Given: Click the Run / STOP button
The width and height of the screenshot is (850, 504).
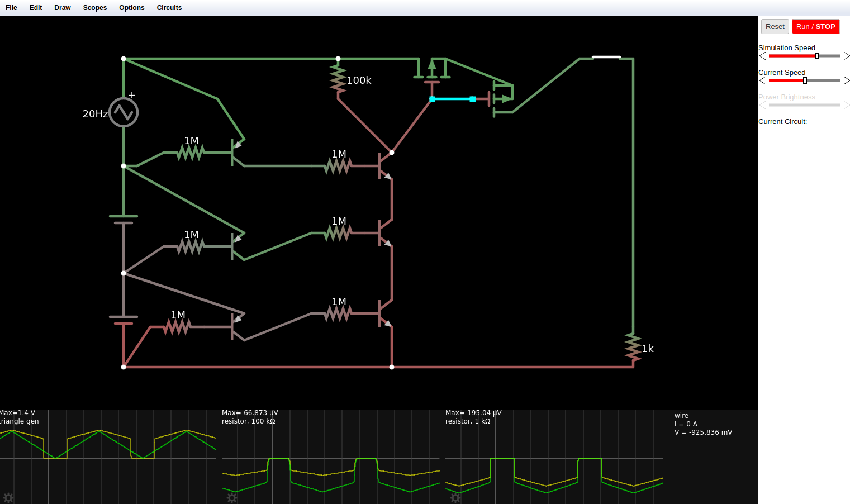Looking at the screenshot, I should (816, 26).
